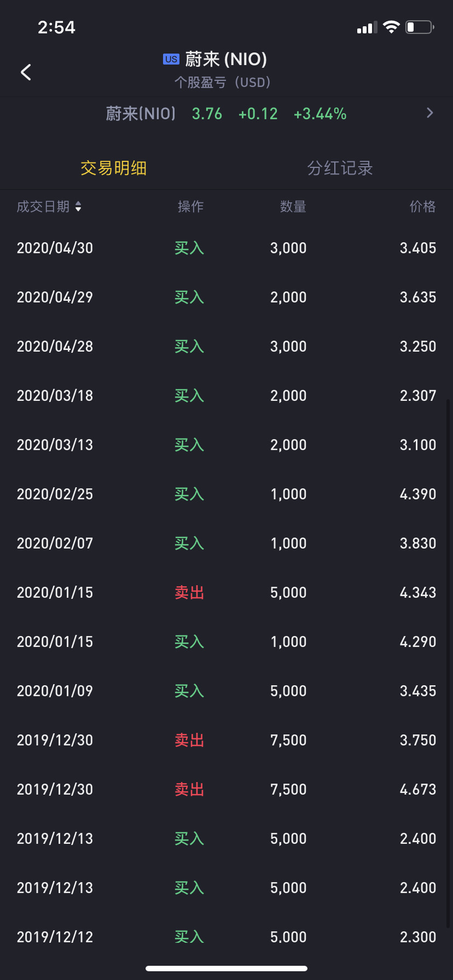Select the 交易明细 tab
Screen dimensions: 453x980
pyautogui.click(x=113, y=168)
